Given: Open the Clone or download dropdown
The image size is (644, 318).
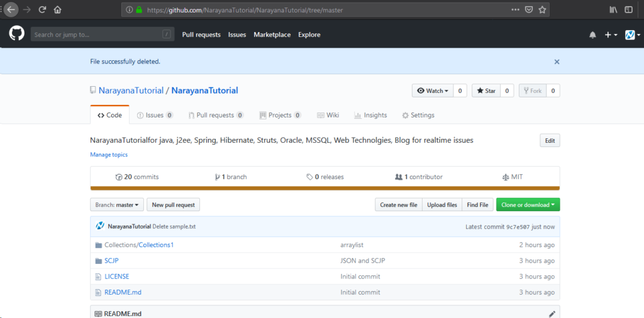Looking at the screenshot, I should click(528, 205).
